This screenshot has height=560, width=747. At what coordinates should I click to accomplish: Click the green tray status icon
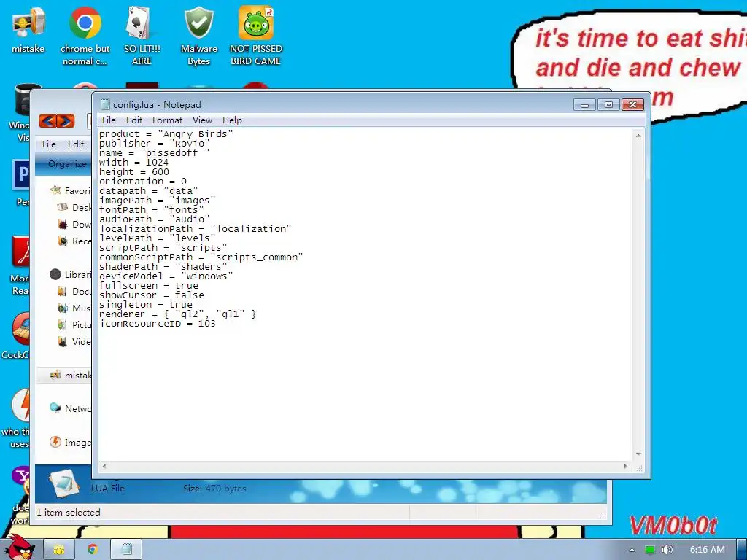pos(649,550)
